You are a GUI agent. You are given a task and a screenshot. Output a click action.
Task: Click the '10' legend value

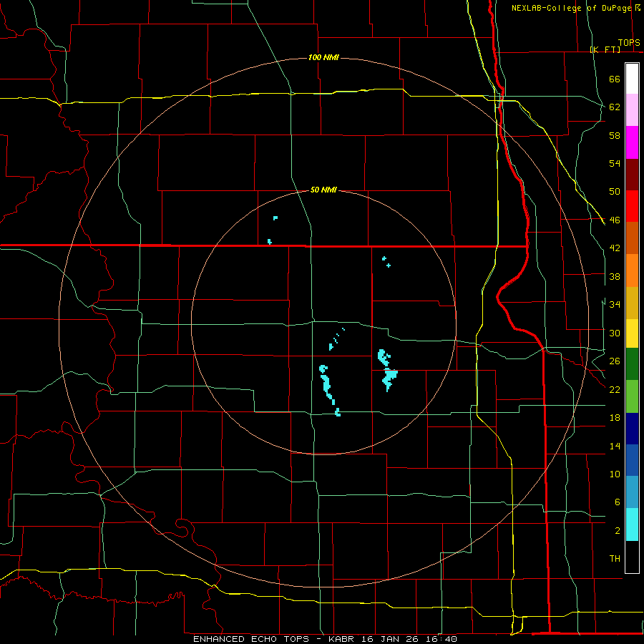tap(615, 474)
